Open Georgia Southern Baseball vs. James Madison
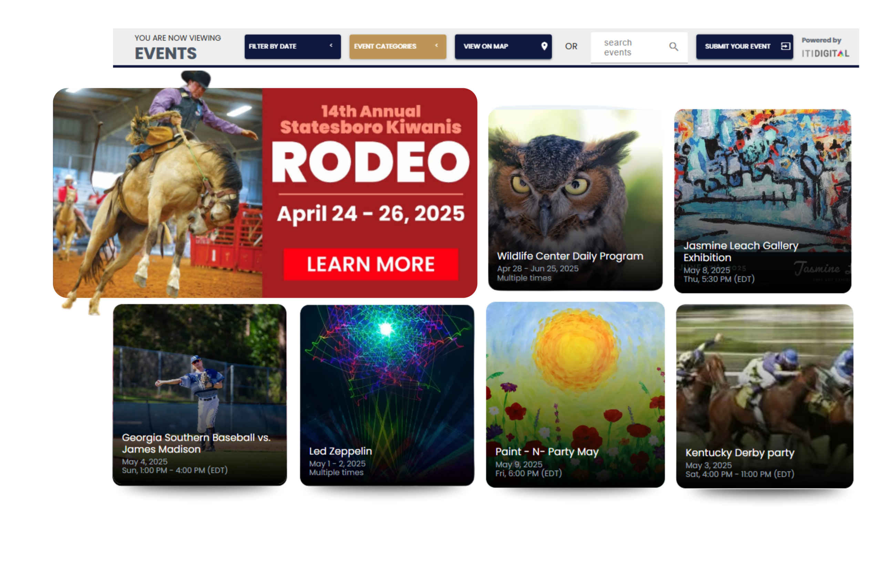The width and height of the screenshot is (882, 588). pyautogui.click(x=199, y=394)
